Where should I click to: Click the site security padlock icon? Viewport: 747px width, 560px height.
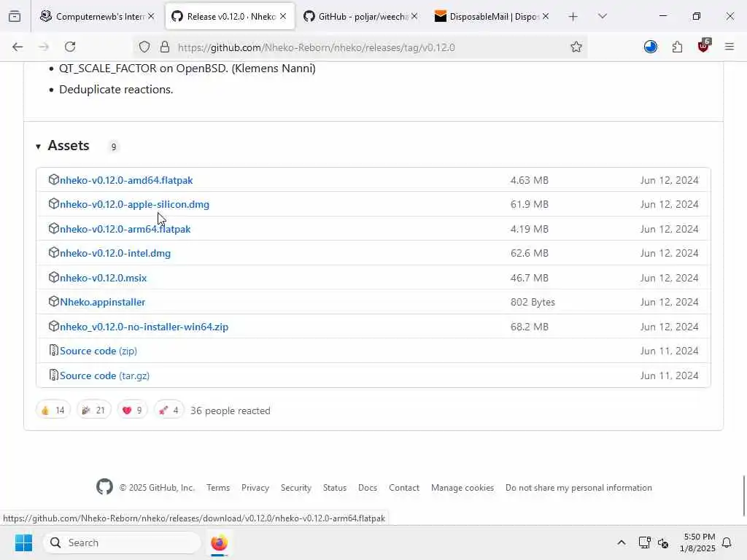tap(165, 47)
